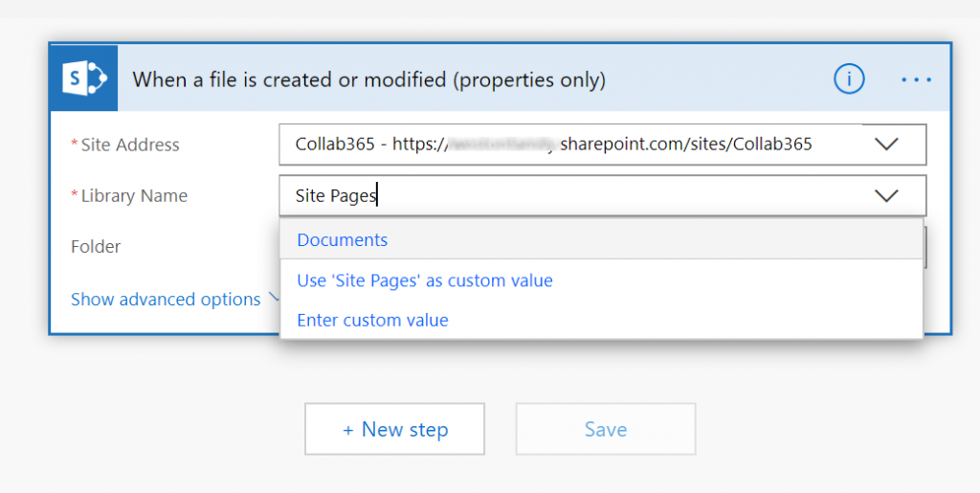This screenshot has width=980, height=493.
Task: Open the trigger ellipsis menu
Action: tap(916, 80)
